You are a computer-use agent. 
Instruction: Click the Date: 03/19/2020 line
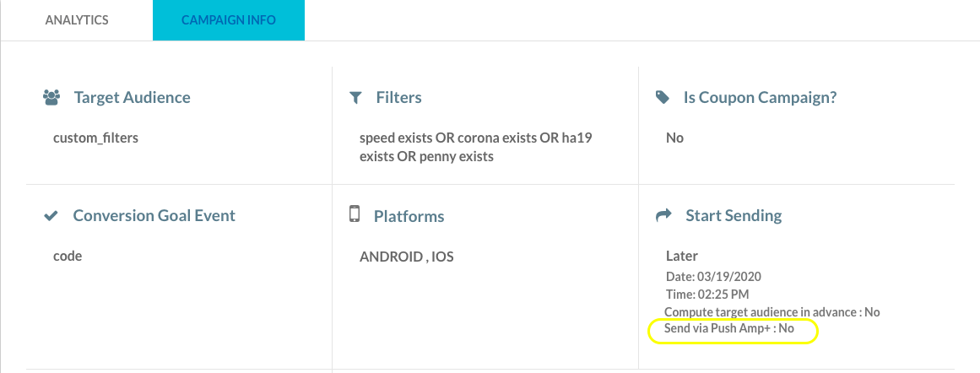click(714, 276)
